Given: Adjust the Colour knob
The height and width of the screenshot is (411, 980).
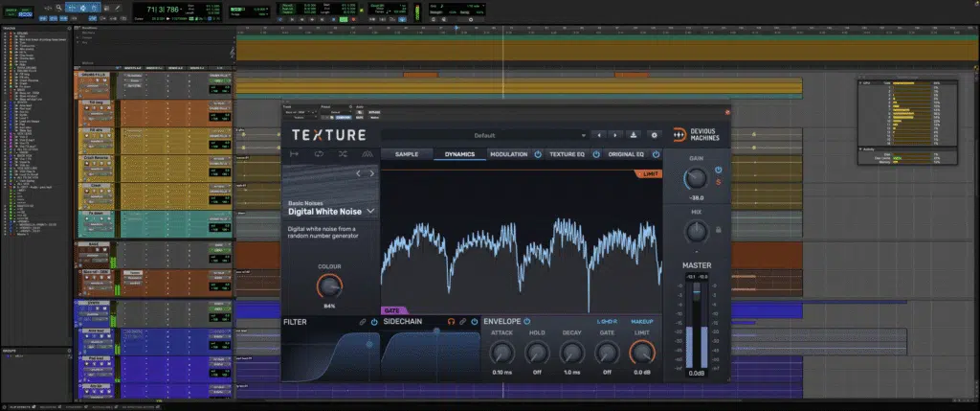Looking at the screenshot, I should (329, 286).
